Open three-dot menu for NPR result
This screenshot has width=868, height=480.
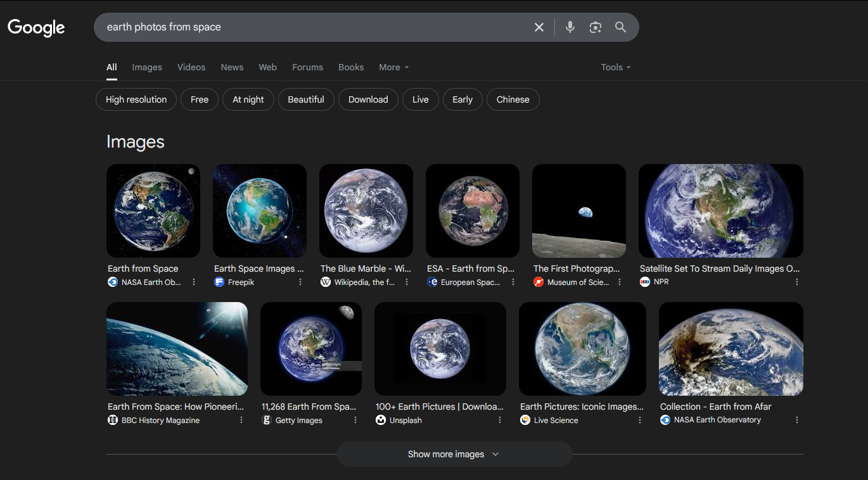pyautogui.click(x=797, y=282)
